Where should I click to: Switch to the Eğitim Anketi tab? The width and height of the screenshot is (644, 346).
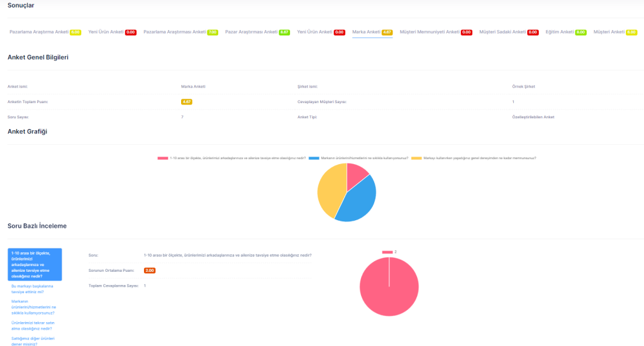pyautogui.click(x=565, y=32)
